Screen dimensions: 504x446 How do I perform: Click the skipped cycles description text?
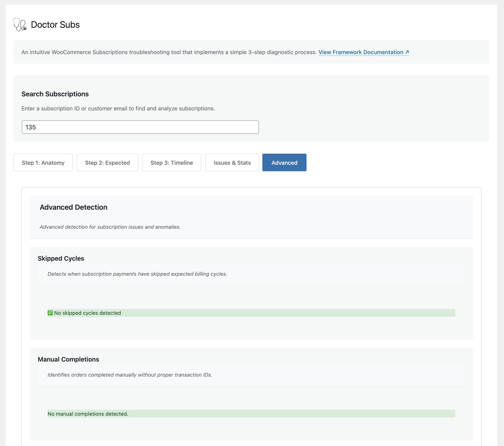pyautogui.click(x=137, y=274)
